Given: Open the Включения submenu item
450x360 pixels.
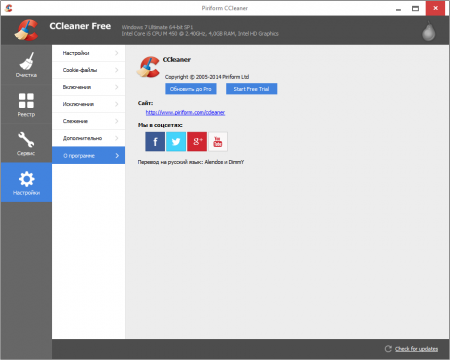Looking at the screenshot, I should [88, 87].
